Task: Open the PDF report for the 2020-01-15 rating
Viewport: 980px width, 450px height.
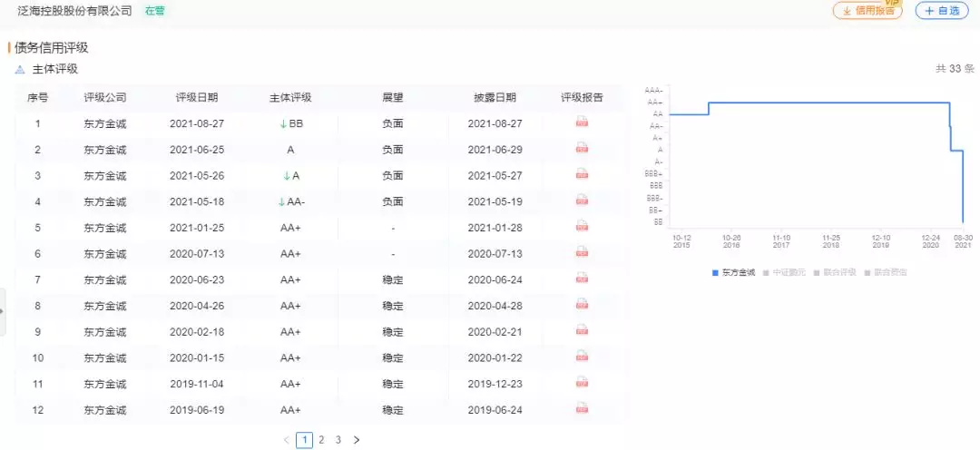Action: click(x=582, y=357)
